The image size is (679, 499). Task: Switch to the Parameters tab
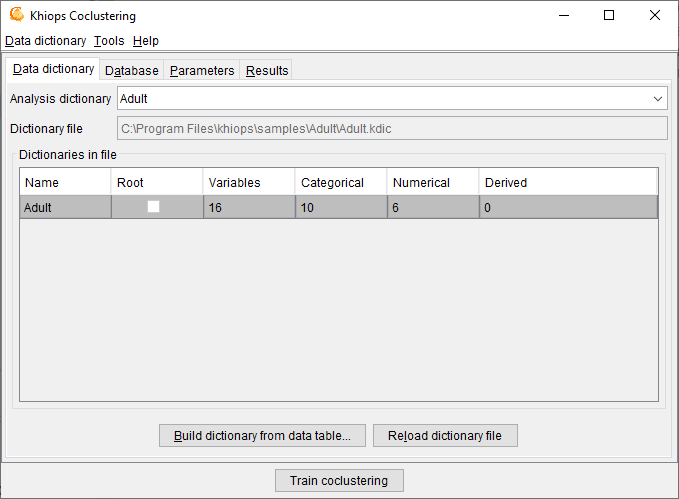pyautogui.click(x=201, y=71)
